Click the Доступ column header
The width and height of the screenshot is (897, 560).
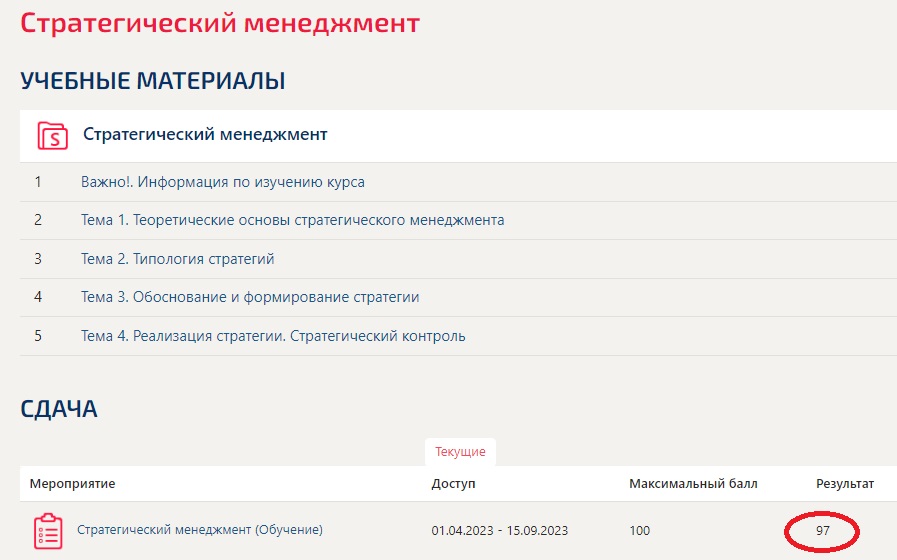pyautogui.click(x=453, y=484)
